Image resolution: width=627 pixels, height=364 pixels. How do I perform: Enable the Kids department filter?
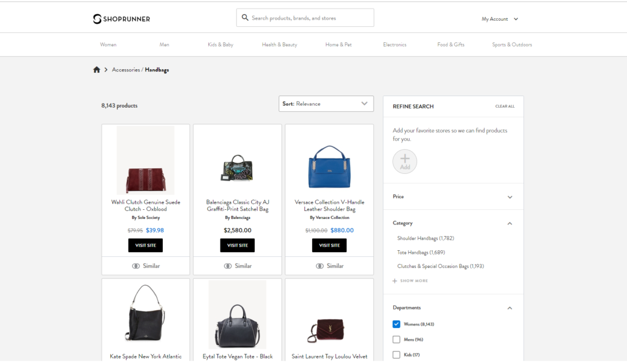[x=396, y=355]
